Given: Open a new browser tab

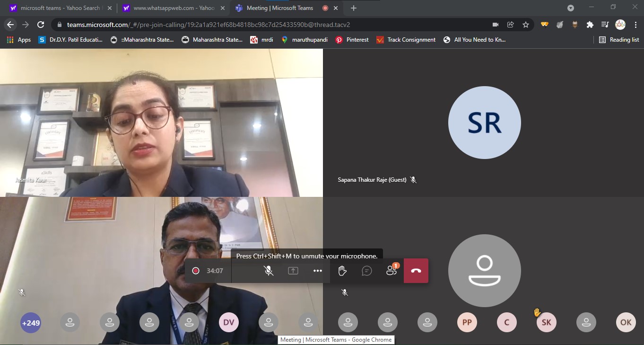Looking at the screenshot, I should 354,8.
